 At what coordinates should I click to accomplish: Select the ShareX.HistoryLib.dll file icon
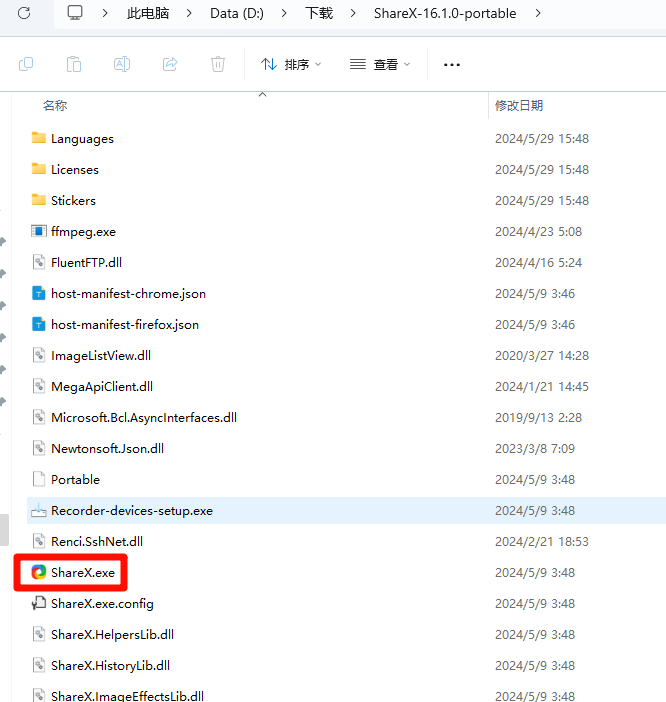(x=39, y=665)
